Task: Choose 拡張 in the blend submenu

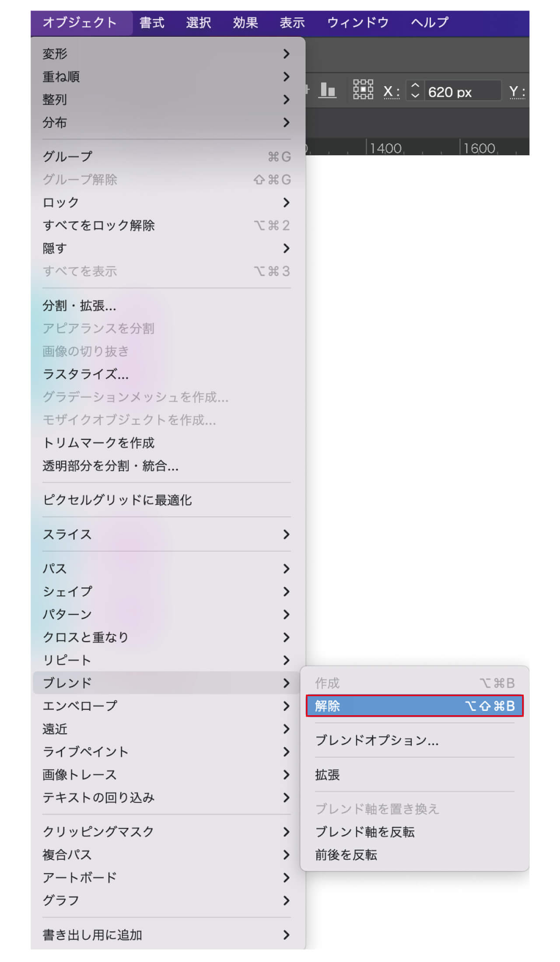Action: click(x=414, y=775)
